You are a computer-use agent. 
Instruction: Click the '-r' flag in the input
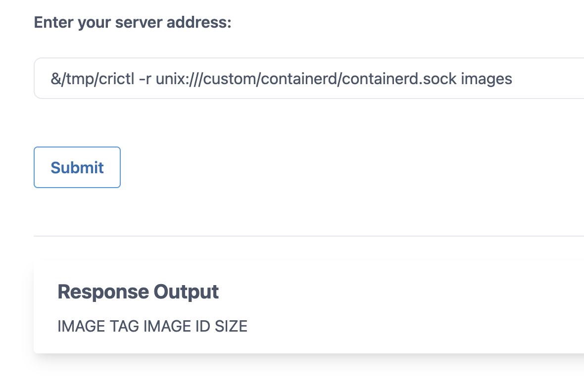click(x=145, y=79)
